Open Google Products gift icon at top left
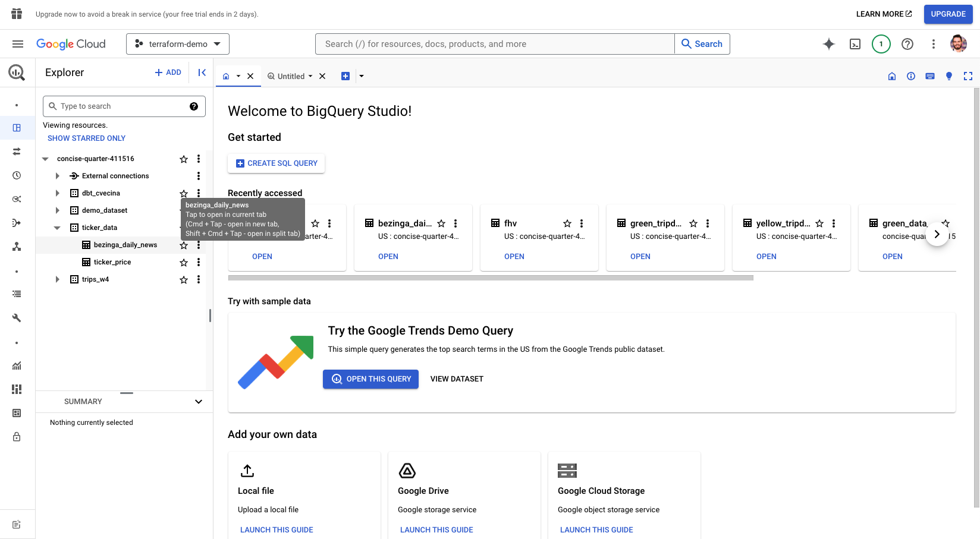The width and height of the screenshot is (980, 539). click(17, 14)
